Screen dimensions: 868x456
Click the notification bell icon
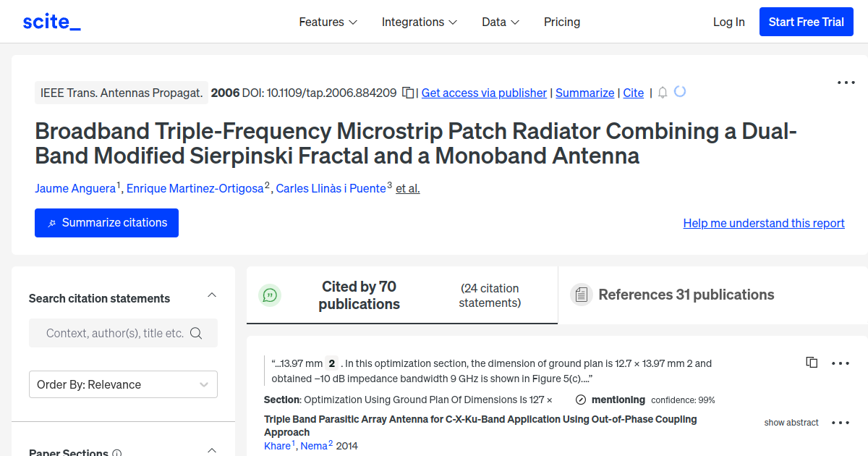pos(663,93)
